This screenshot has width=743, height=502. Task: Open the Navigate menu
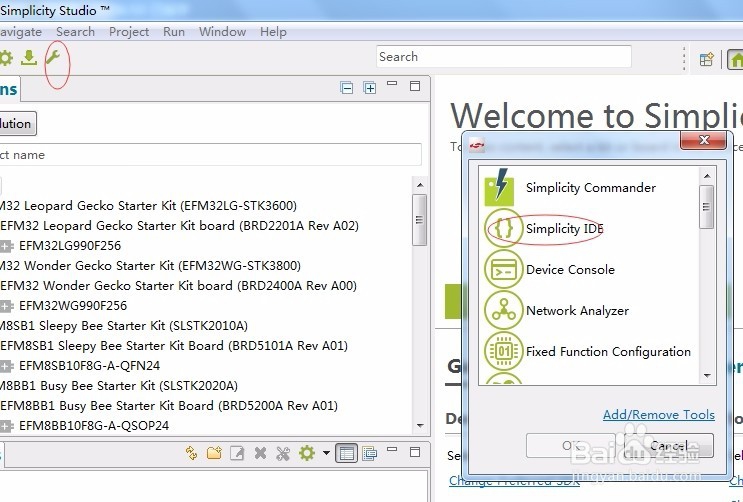click(21, 32)
